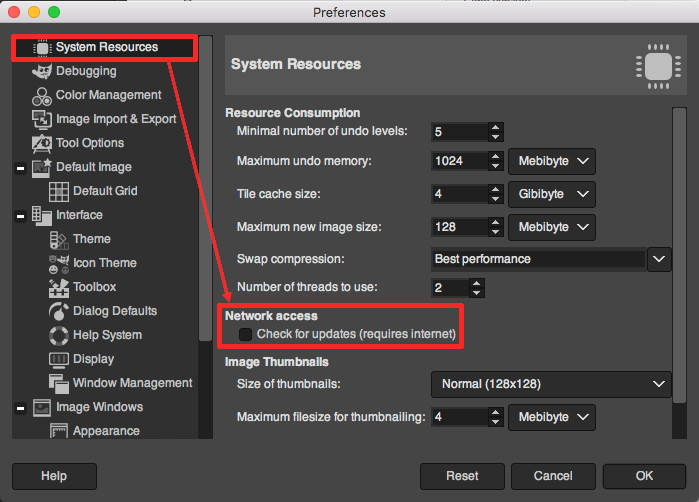Click the Help button
Image resolution: width=699 pixels, height=502 pixels.
point(54,476)
